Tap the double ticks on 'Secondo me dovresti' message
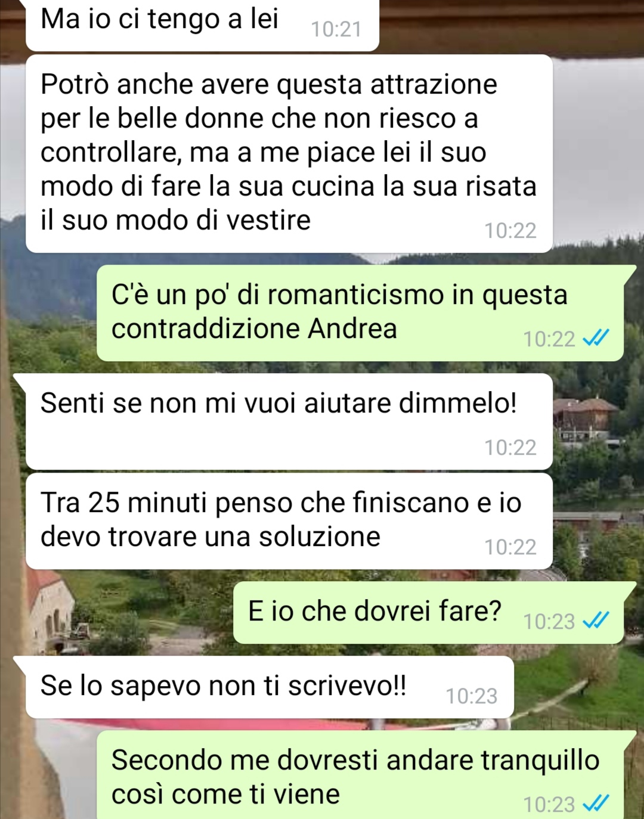 tap(596, 803)
